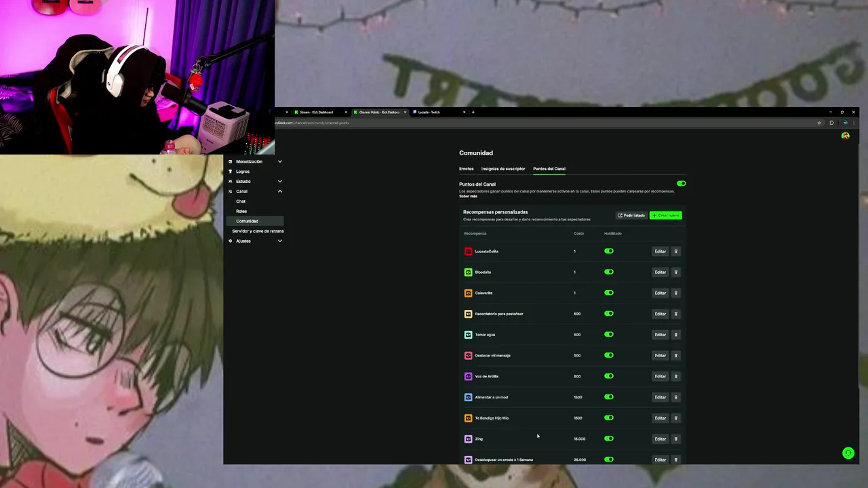Click the purple Voz de Ardilla reward icon
This screenshot has height=488, width=868.
point(468,376)
